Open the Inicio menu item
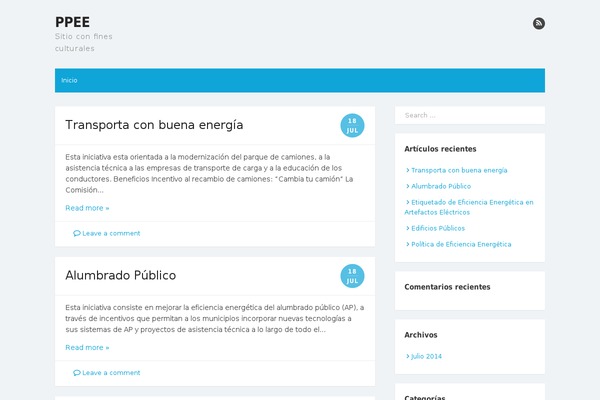600x400 pixels. point(69,80)
